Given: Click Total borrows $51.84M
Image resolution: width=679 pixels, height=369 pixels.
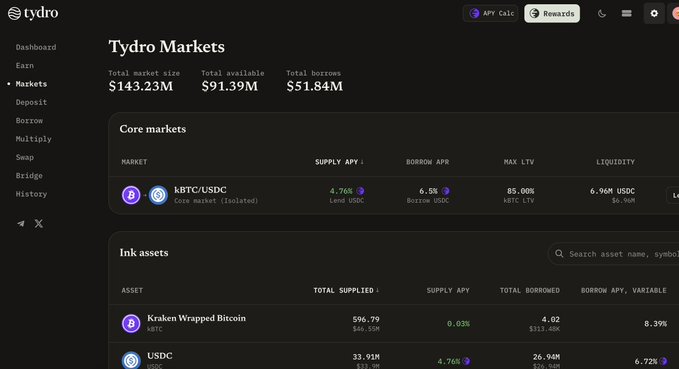Looking at the screenshot, I should pyautogui.click(x=314, y=86).
